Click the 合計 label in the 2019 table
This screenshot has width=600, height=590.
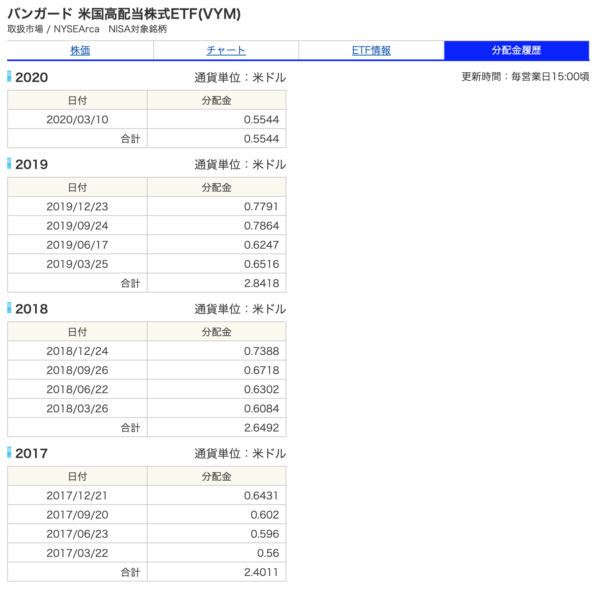pyautogui.click(x=130, y=283)
